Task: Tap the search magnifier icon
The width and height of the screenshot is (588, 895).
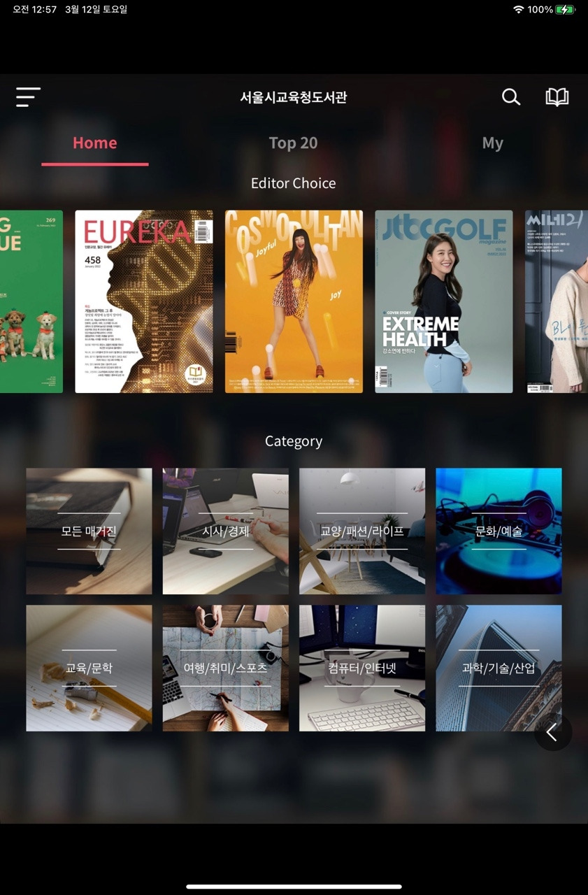Action: tap(511, 97)
